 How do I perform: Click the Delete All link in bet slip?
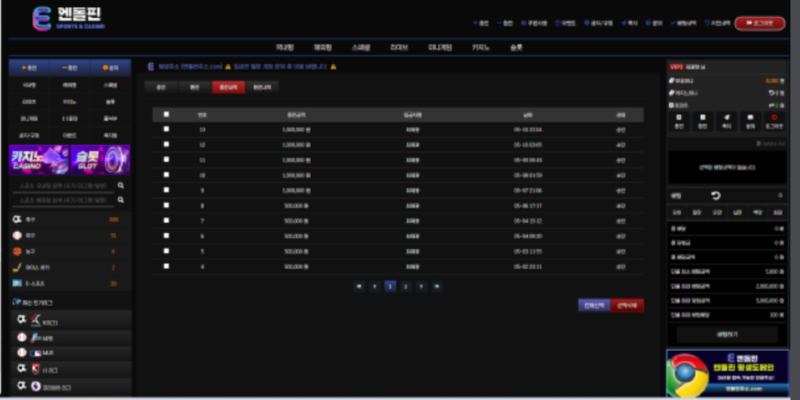tap(770, 144)
